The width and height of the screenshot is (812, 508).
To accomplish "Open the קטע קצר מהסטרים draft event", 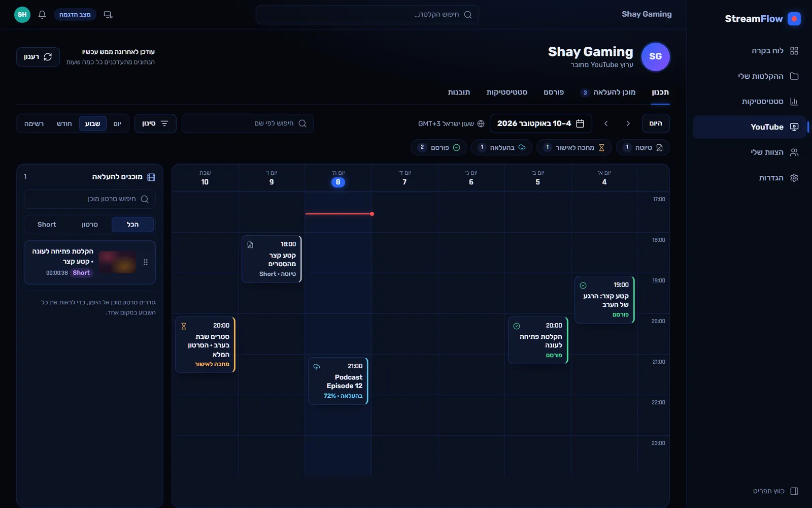I will point(272,259).
